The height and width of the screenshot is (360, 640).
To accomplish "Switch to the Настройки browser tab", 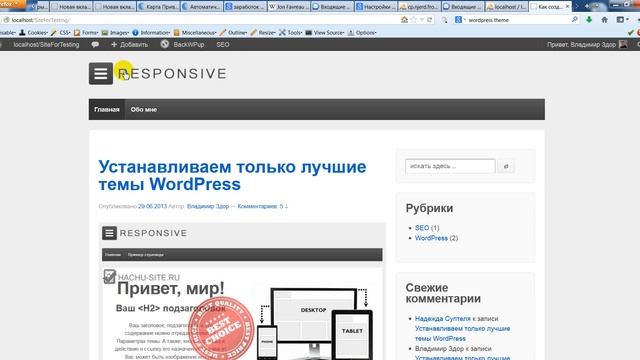I will pyautogui.click(x=376, y=7).
